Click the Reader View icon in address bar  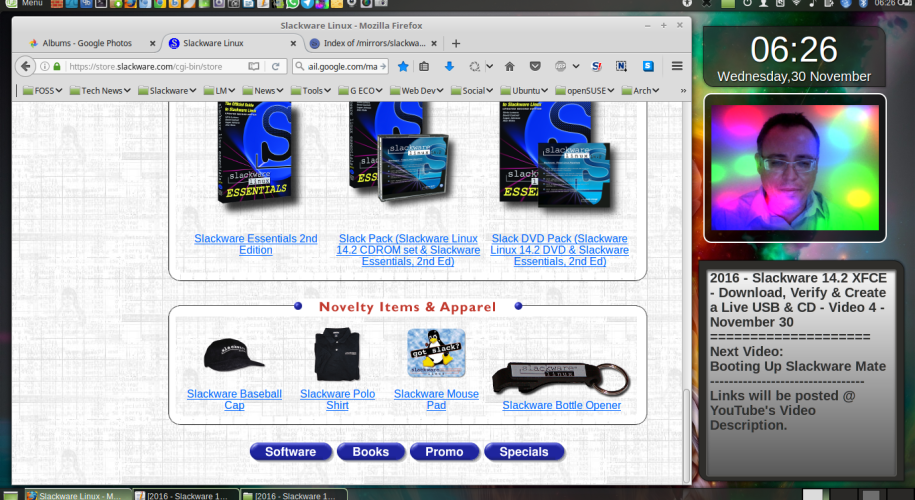[253, 66]
